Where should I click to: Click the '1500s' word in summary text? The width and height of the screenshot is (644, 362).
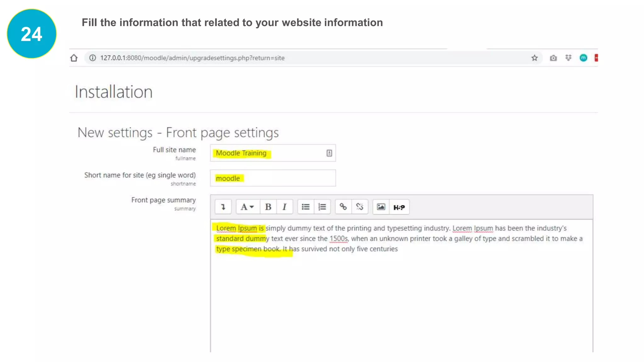click(x=339, y=239)
